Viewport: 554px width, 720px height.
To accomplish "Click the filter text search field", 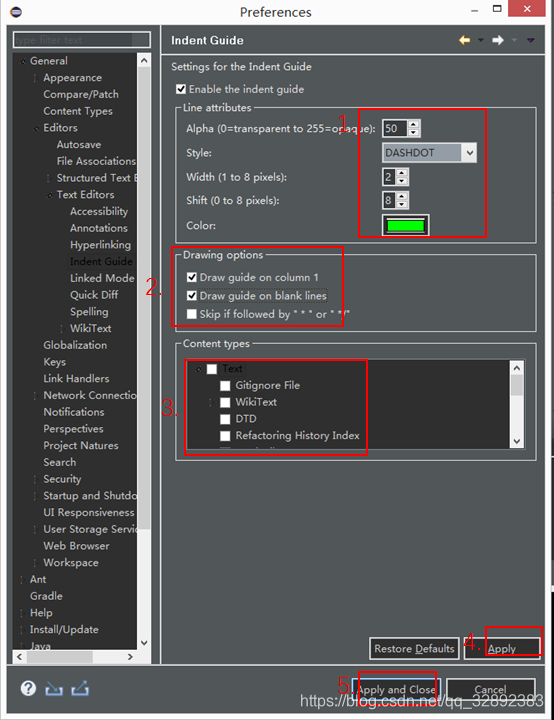I will pos(81,40).
